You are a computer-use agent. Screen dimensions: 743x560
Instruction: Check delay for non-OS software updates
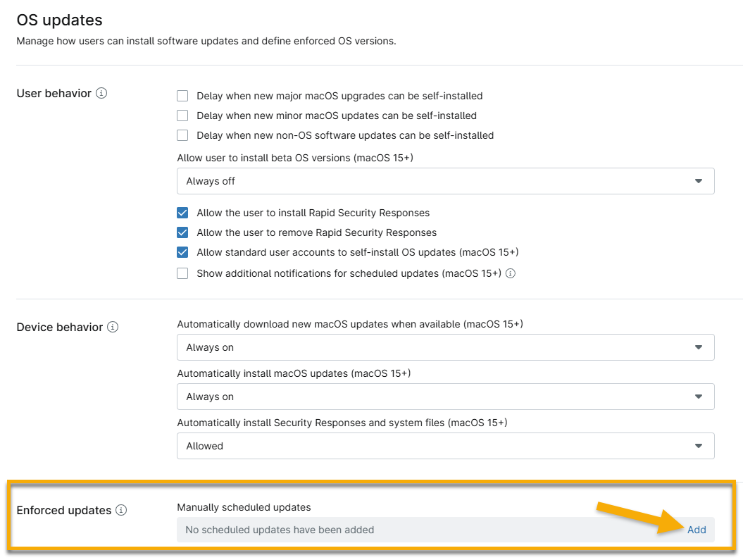coord(182,135)
